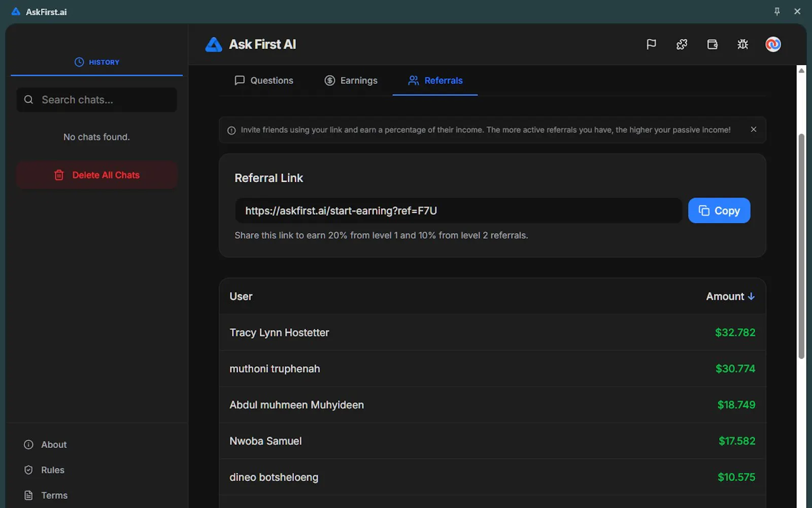812x508 pixels.
Task: Click the scrollbar up arrow
Action: [801, 71]
